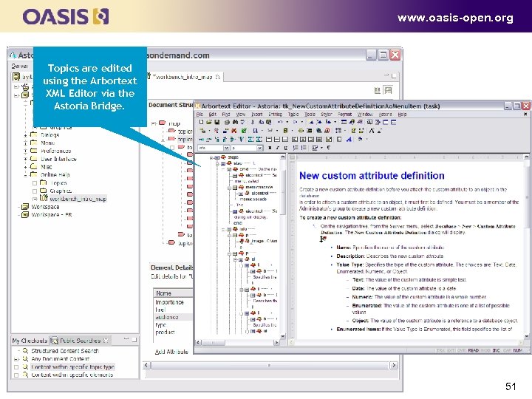Click the Copy icon in Arbortext toolbar
This screenshot has height=399, width=532.
click(x=261, y=122)
